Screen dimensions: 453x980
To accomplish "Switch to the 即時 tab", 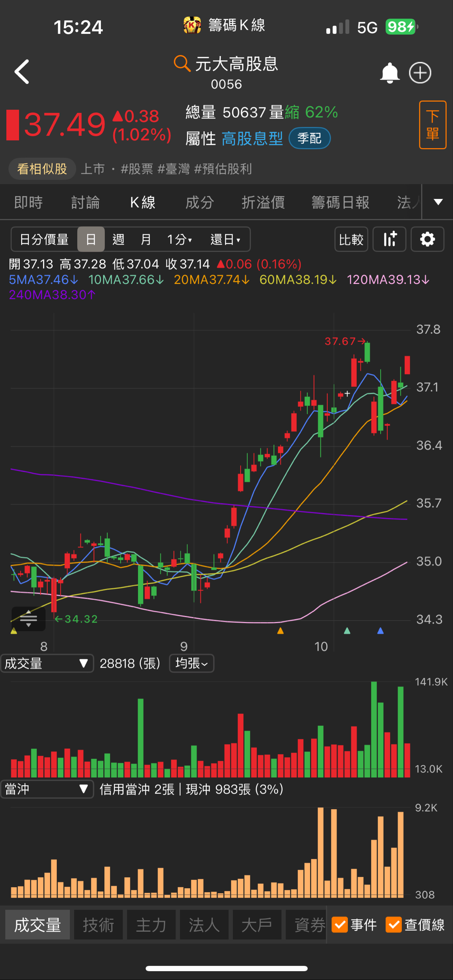I will (29, 202).
